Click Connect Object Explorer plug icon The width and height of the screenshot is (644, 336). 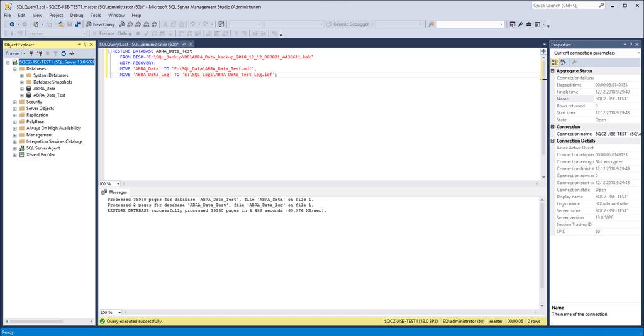coord(31,53)
